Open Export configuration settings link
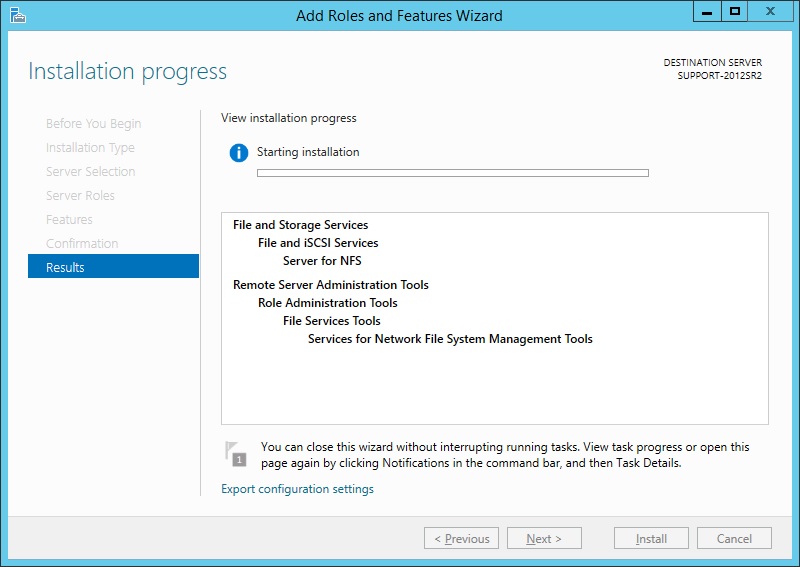The height and width of the screenshot is (567, 800). click(297, 489)
